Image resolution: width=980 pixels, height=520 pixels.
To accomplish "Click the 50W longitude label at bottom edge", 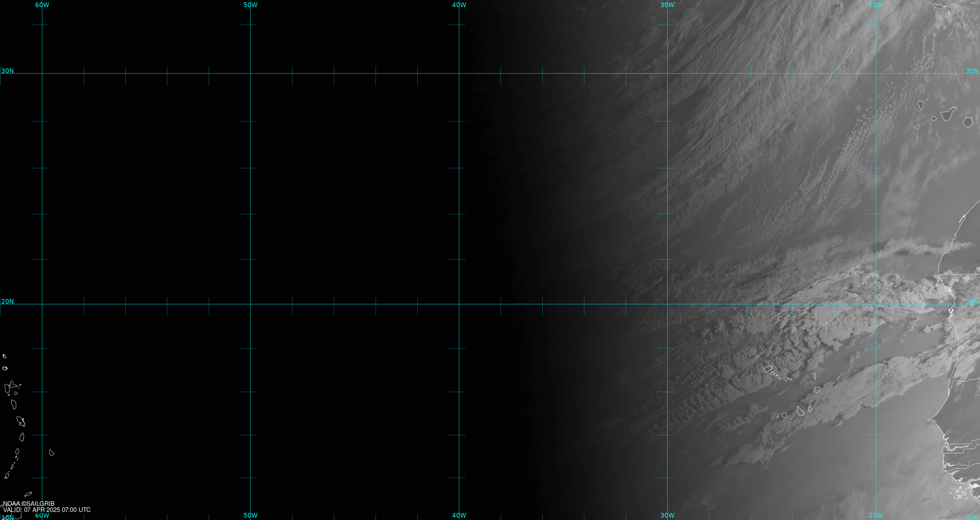I will pyautogui.click(x=250, y=515).
